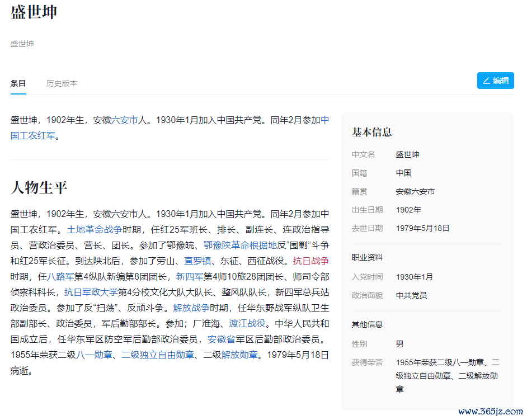Open the 鄂豫陕革命根据地 link

click(x=240, y=246)
